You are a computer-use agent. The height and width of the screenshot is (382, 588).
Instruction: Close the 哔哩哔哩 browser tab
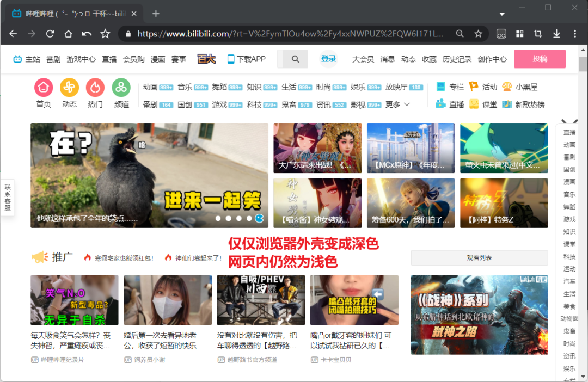point(134,14)
